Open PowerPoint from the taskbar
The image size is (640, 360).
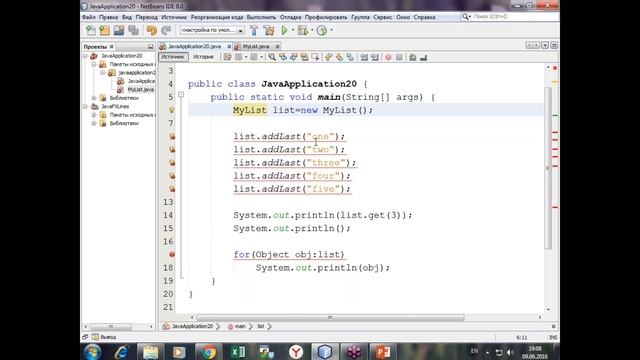(x=383, y=352)
